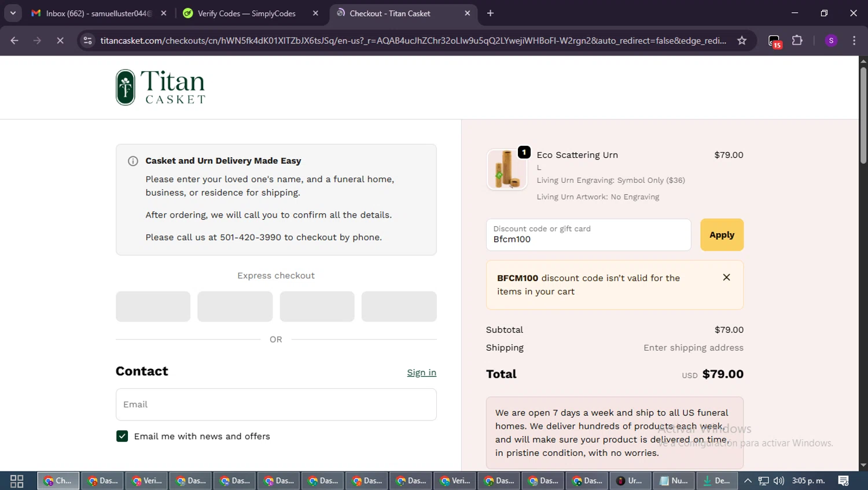Apply the discount code
The height and width of the screenshot is (490, 868).
[x=722, y=235]
